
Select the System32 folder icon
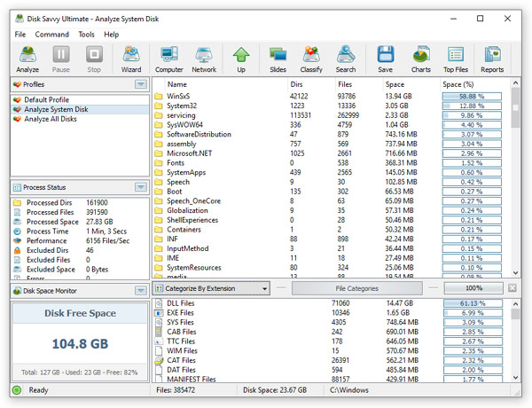159,106
